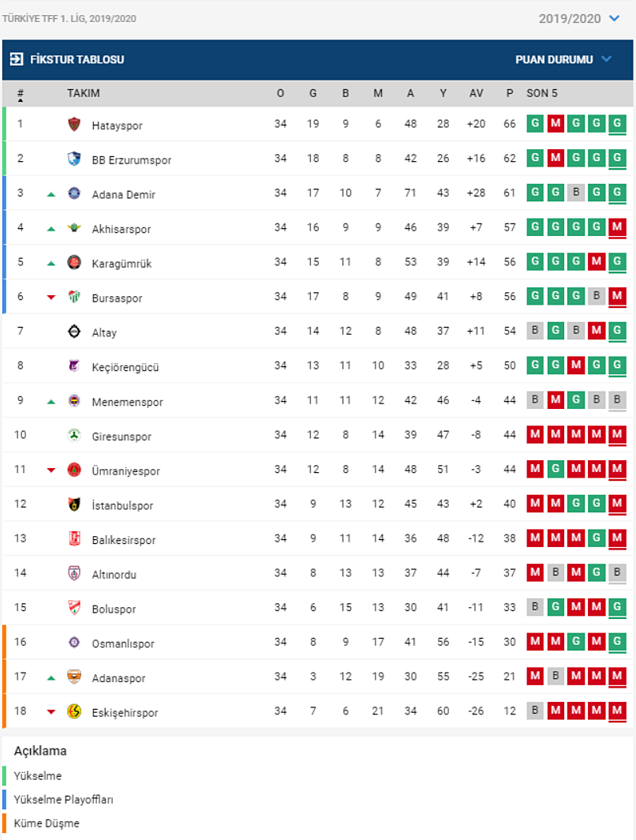Sort standings by the P points column
636x840 pixels.
click(510, 93)
